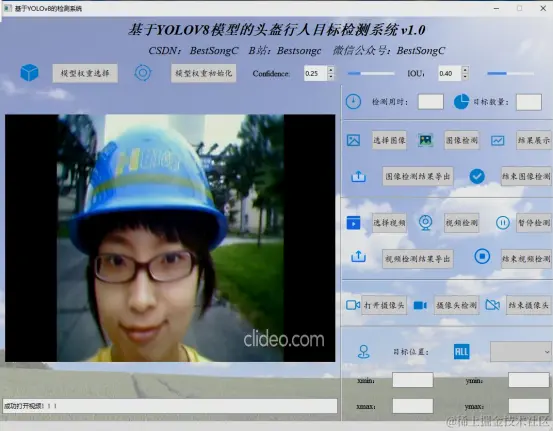Viewport: 554px width, 432px height.
Task: Click the status message bar at bottom
Action: coord(170,406)
